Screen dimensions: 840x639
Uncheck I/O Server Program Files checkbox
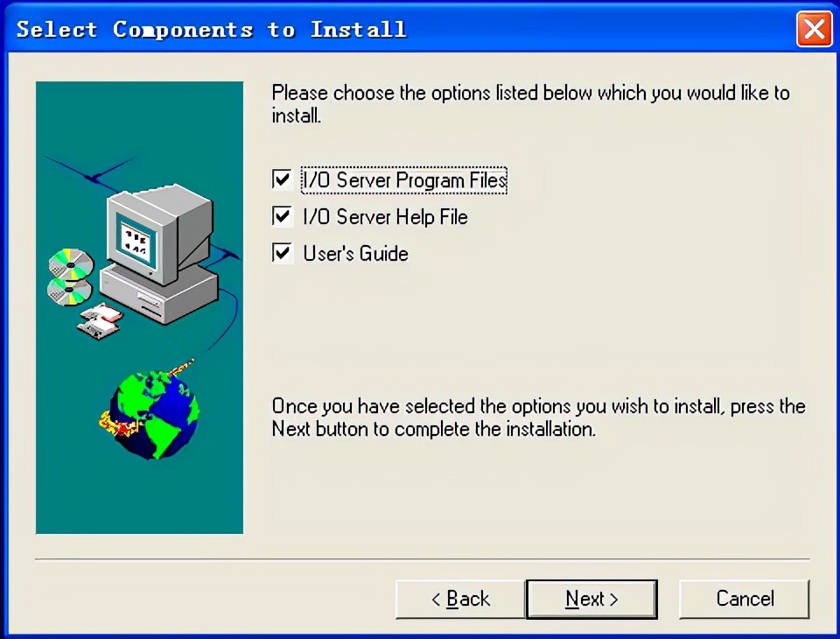282,179
